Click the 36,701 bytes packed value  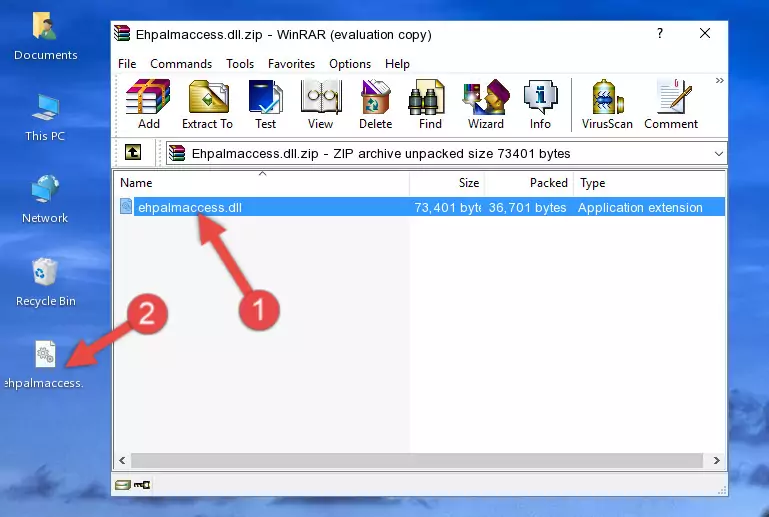point(527,207)
